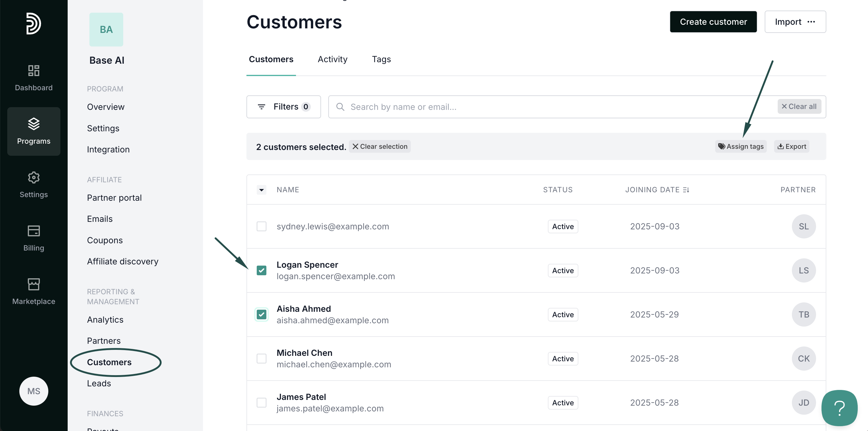
Task: Open the Marketplace storefront icon
Action: pyautogui.click(x=34, y=285)
